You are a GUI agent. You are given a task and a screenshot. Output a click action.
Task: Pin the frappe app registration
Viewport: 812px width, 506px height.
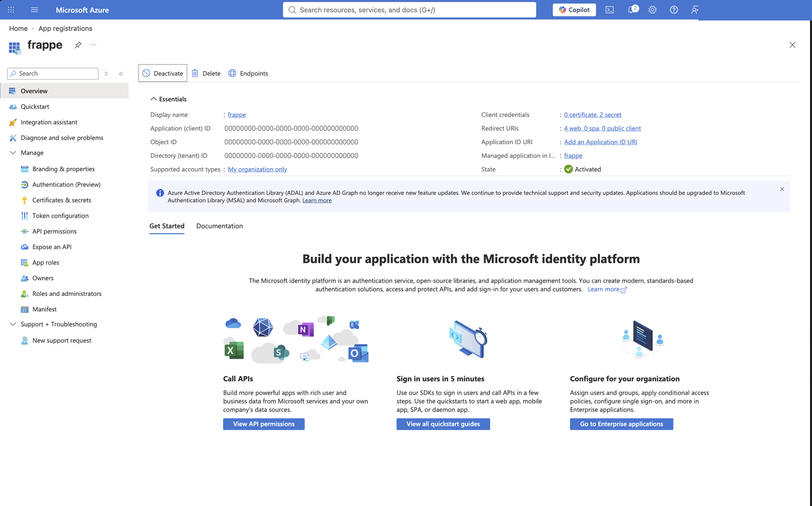click(78, 45)
